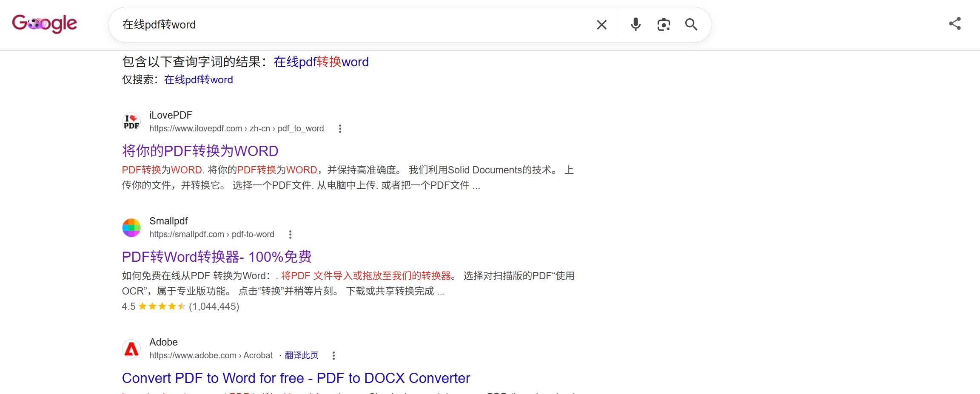Click the Smallpdf snippet starting 如何免费在线从PDF

[348, 283]
